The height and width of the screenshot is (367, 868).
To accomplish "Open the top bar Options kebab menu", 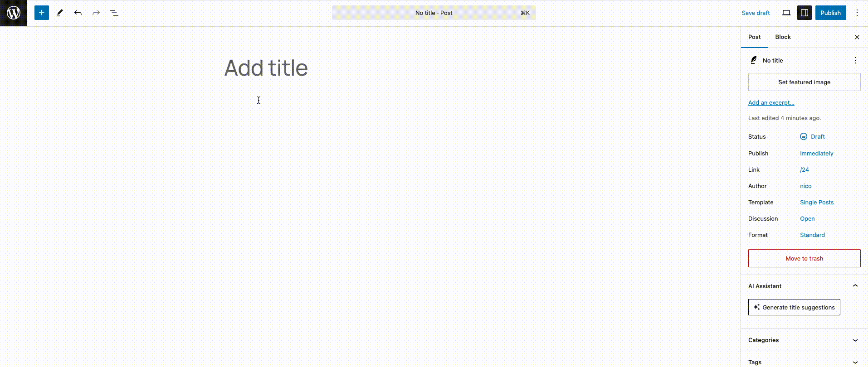I will pos(857,13).
